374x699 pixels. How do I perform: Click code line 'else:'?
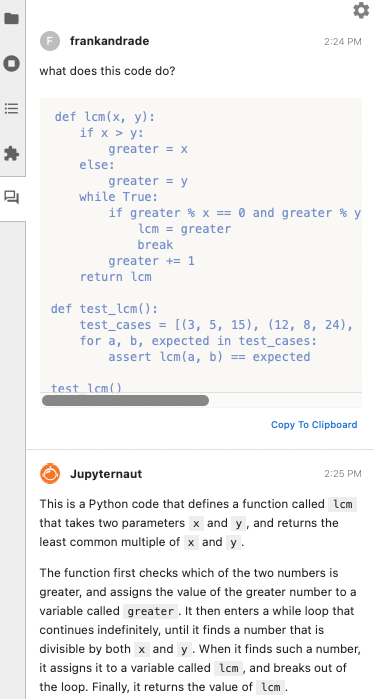(x=97, y=165)
